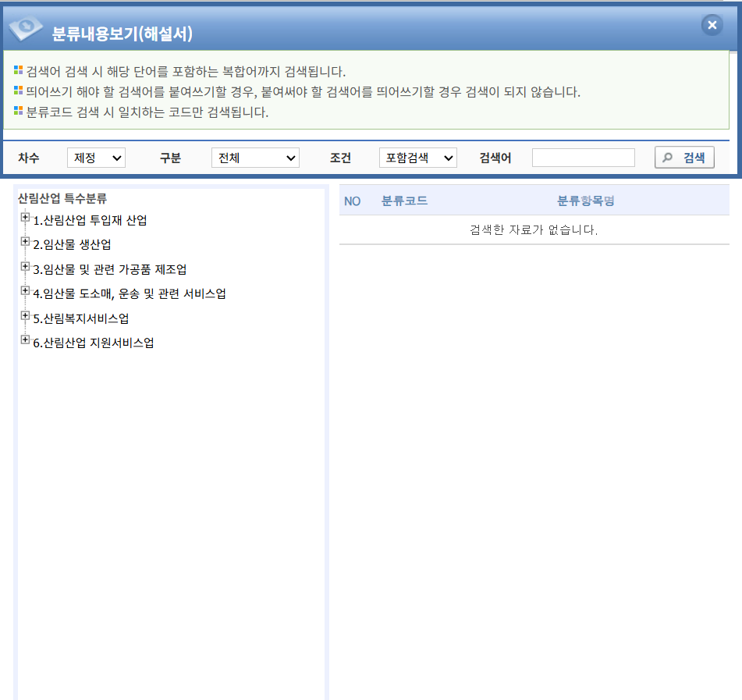The height and width of the screenshot is (700, 742).
Task: Click the 분류항목명 column header
Action: (x=586, y=201)
